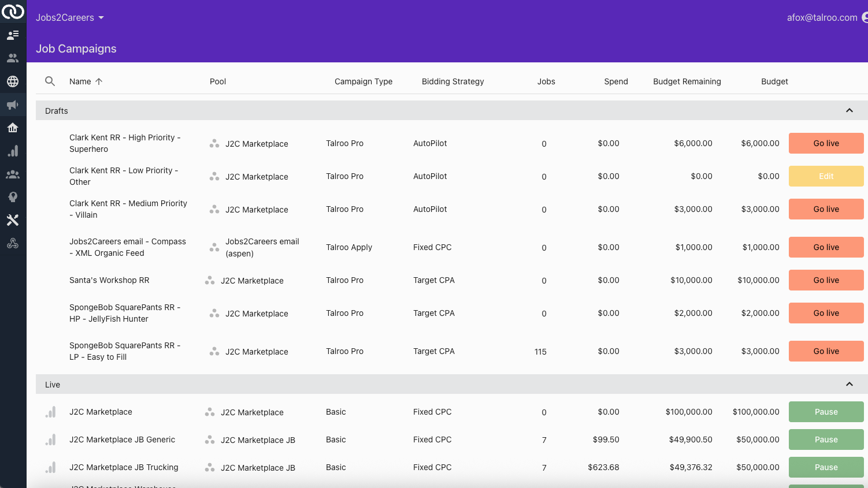Screen dimensions: 868x488
Task: Click the Jobs column header
Action: click(546, 81)
